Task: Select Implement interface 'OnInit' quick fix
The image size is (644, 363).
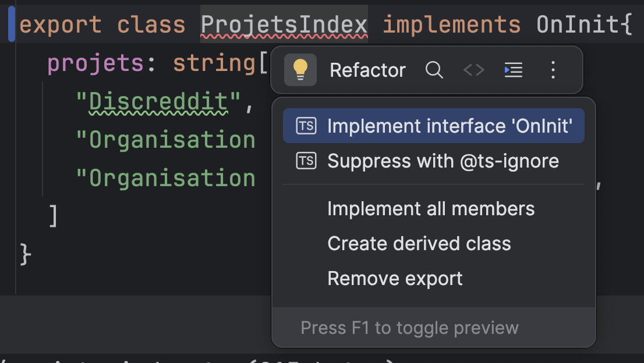Action: [x=450, y=126]
